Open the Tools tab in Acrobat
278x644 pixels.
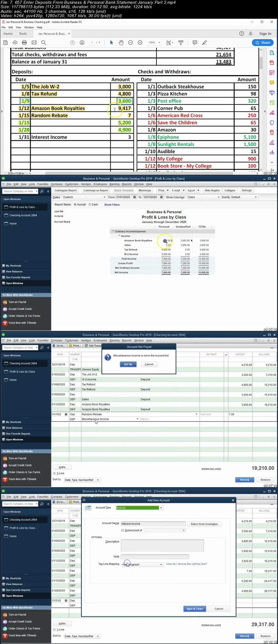(23, 34)
